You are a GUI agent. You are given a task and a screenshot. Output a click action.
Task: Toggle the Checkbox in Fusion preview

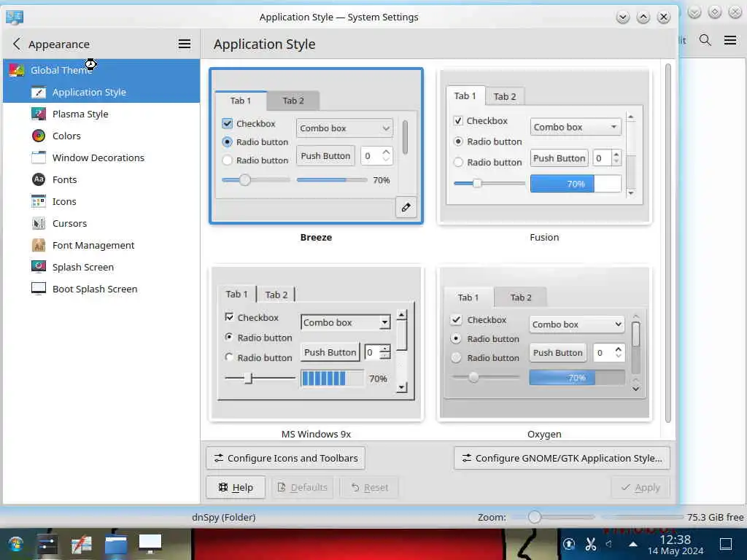coord(458,120)
